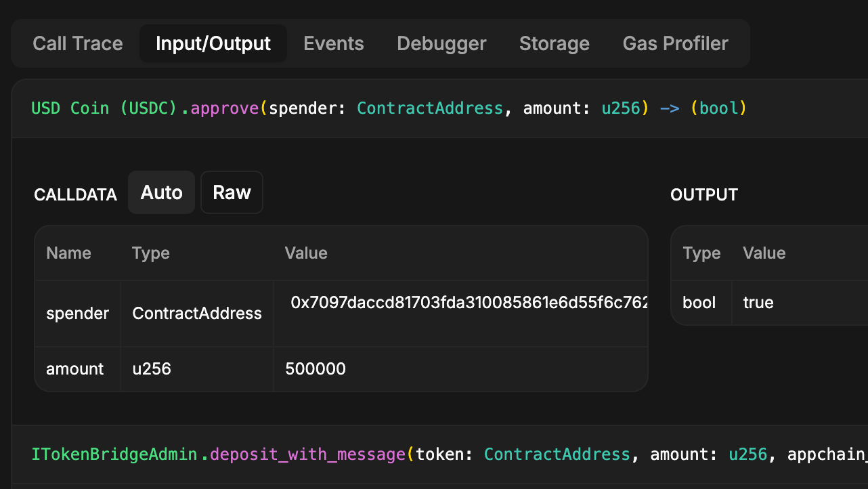
Task: Show the Gas Profiler tab
Action: click(675, 43)
